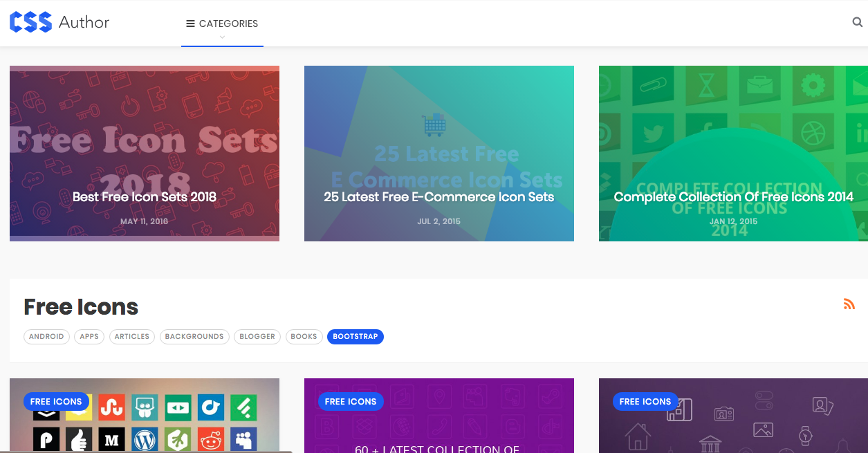Select the Bootstrap tag filter
This screenshot has height=453, width=868.
[x=355, y=337]
